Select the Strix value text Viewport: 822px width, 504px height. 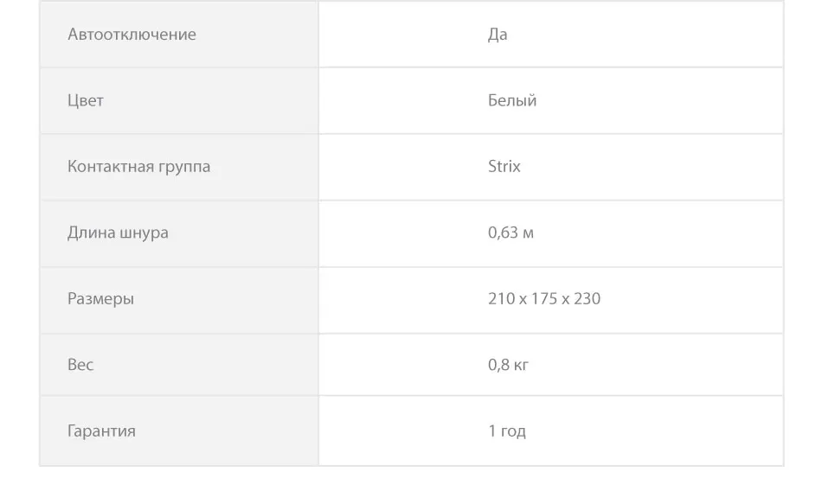(x=504, y=166)
